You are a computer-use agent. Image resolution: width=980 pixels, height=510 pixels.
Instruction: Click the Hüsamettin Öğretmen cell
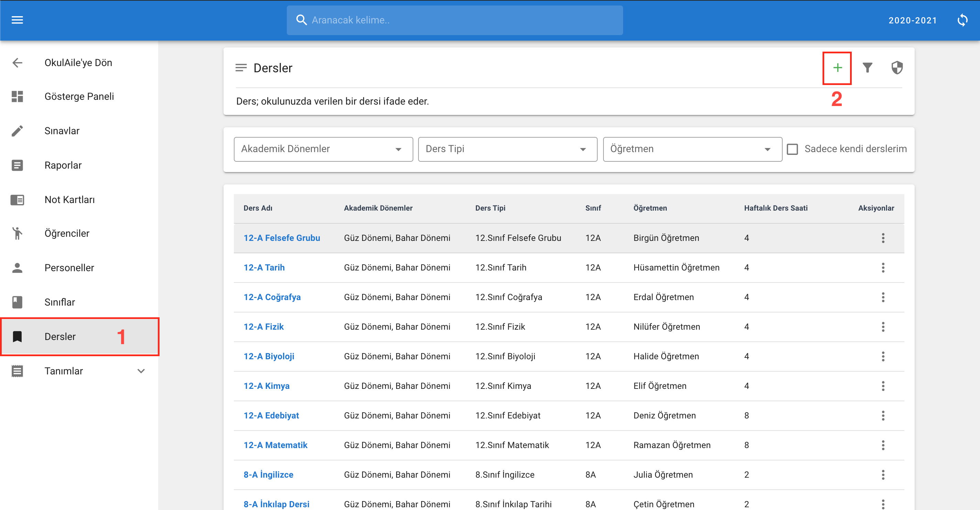(x=676, y=267)
